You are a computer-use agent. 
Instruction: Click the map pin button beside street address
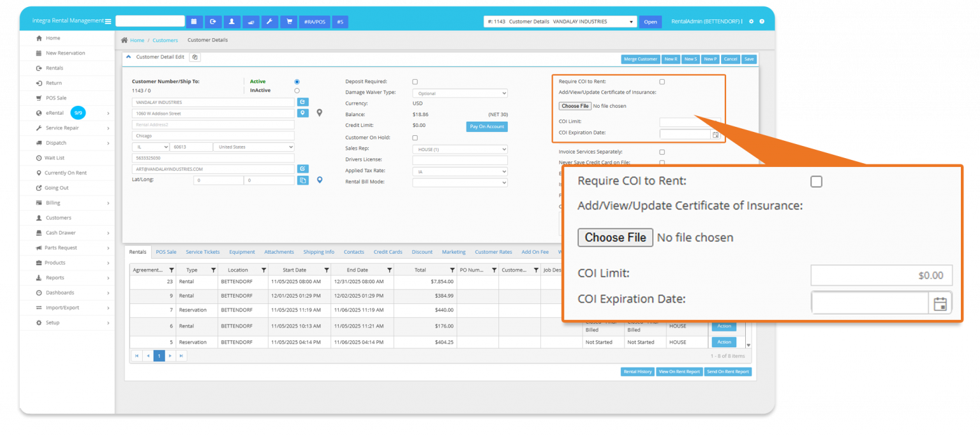(x=303, y=113)
